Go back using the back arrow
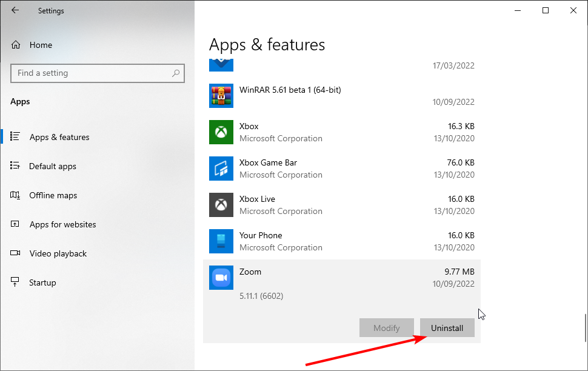Image resolution: width=588 pixels, height=371 pixels. coord(15,10)
